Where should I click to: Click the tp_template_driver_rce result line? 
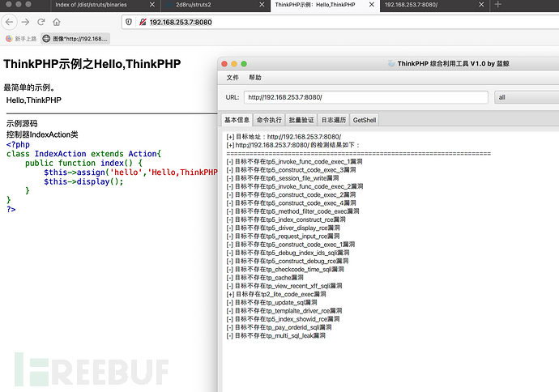(284, 311)
